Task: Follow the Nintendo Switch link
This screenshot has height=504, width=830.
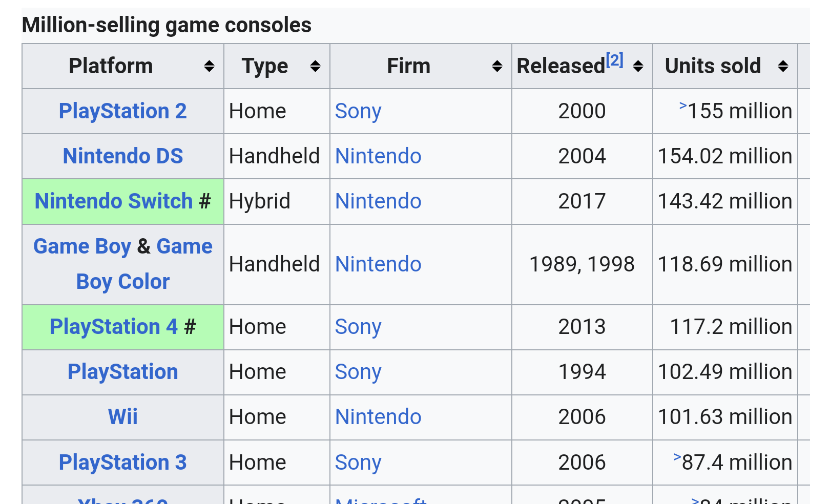Action: click(x=113, y=201)
